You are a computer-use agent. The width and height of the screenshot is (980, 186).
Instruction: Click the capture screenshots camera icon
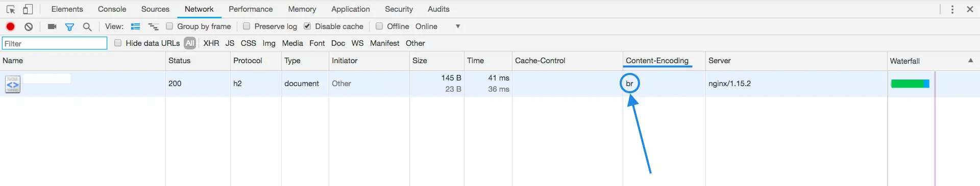[52, 26]
